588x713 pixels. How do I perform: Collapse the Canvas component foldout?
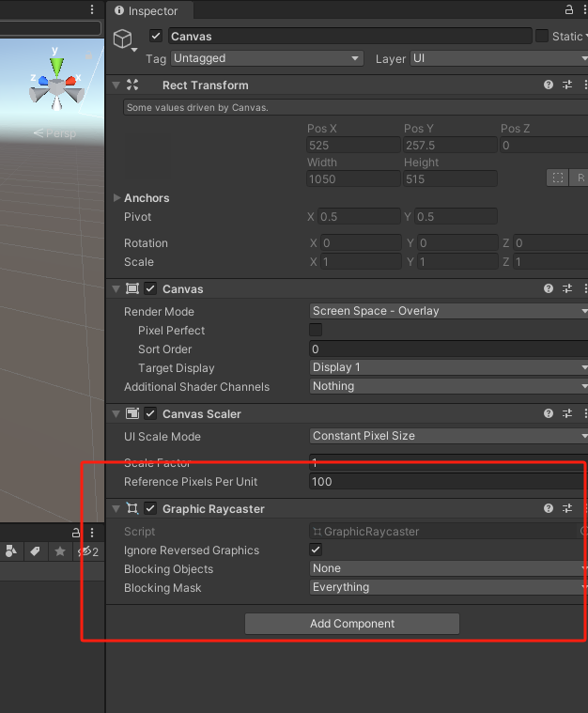116,288
